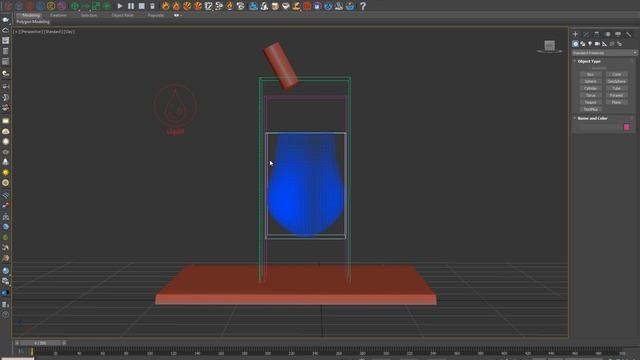Switch to the Object Paint ribbon tab
Screen dimensions: 640x360
[122, 15]
